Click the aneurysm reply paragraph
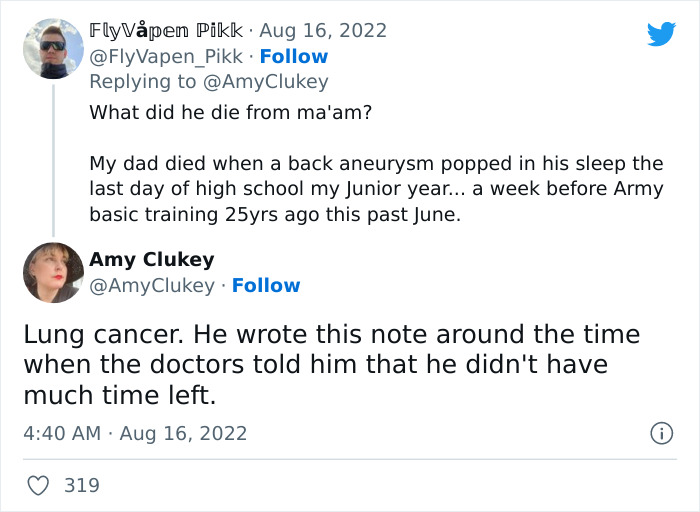Screen dimensions: 700x512 (x=376, y=189)
